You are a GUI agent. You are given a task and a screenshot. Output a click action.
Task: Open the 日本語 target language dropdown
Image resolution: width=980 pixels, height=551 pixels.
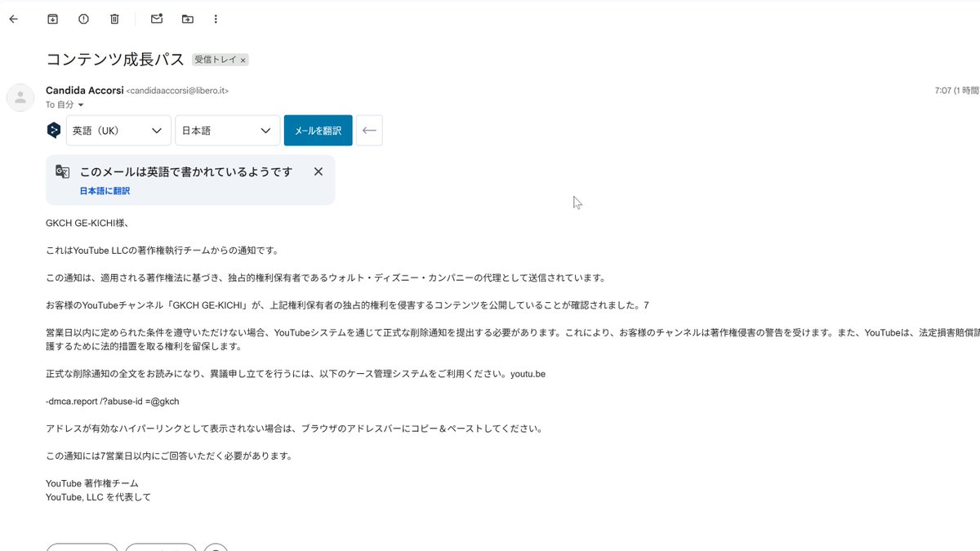click(x=228, y=131)
